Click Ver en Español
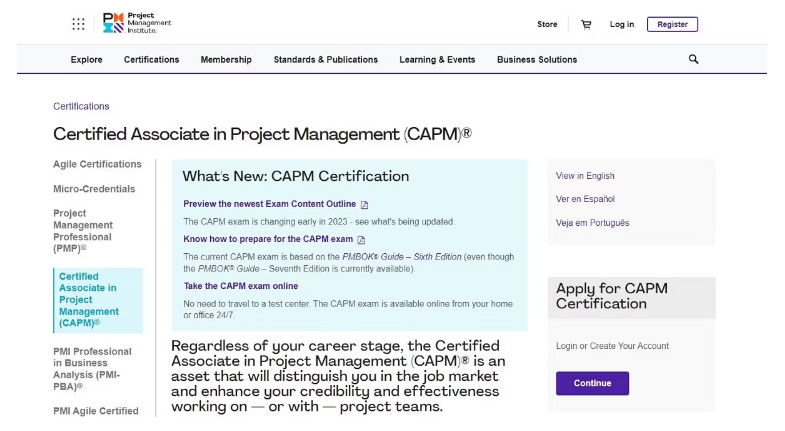Image resolution: width=785 pixels, height=431 pixels. point(585,199)
